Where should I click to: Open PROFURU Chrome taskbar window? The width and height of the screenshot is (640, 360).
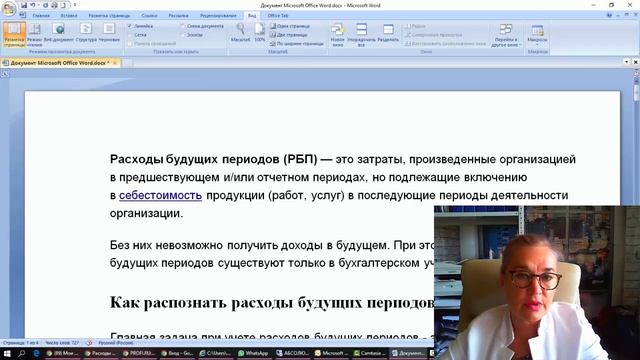(x=139, y=353)
